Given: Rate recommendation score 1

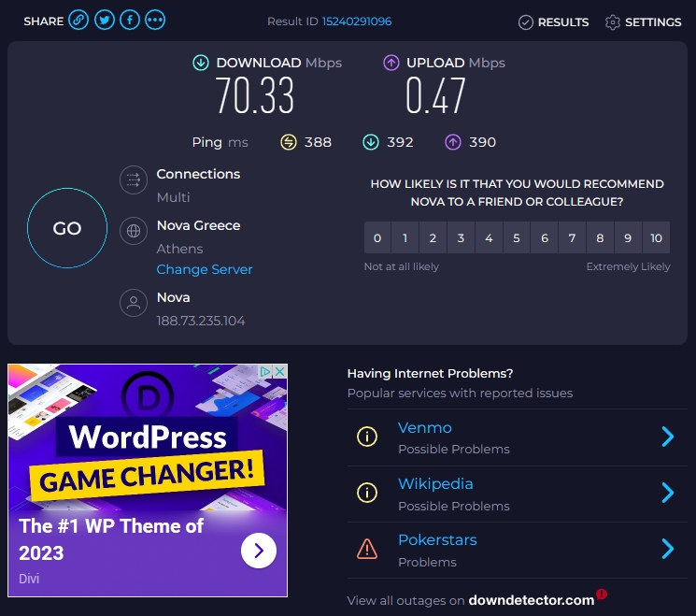Looking at the screenshot, I should coord(405,237).
